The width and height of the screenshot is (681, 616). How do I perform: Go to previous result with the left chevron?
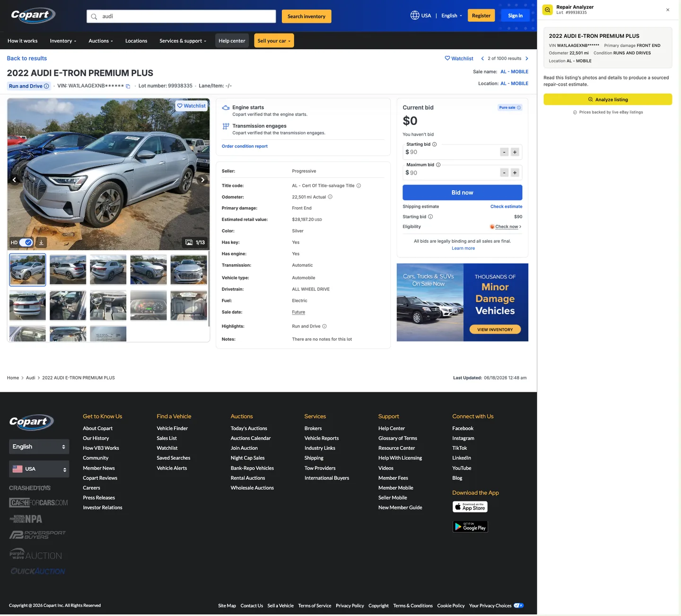click(x=482, y=59)
